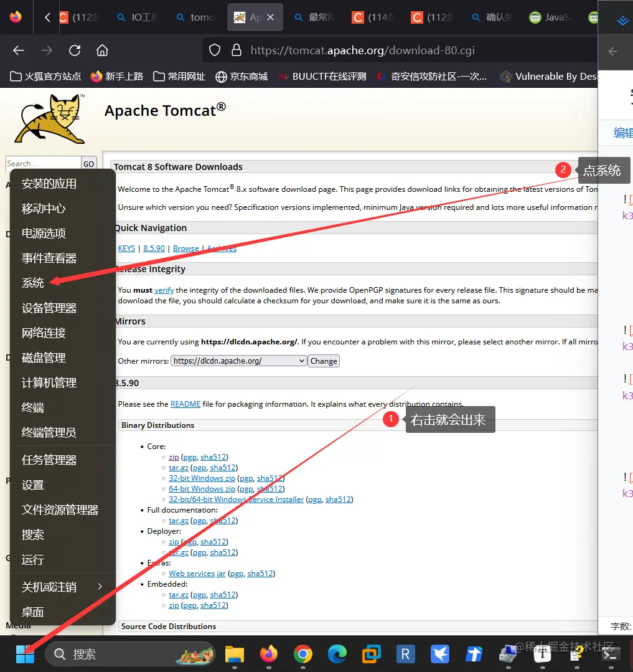Image resolution: width=633 pixels, height=672 pixels.
Task: Select 运行 in the context menu
Action: click(x=63, y=559)
